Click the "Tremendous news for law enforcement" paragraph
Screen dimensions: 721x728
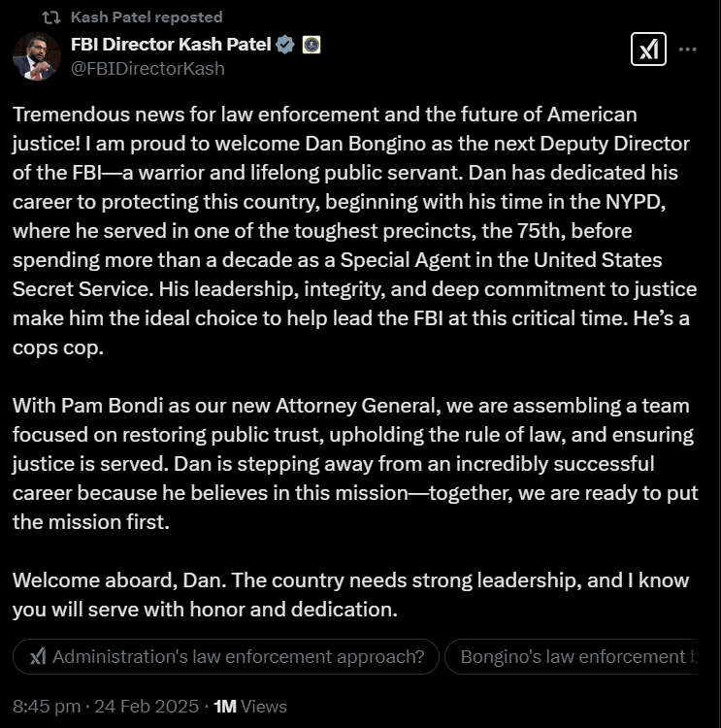[355, 231]
